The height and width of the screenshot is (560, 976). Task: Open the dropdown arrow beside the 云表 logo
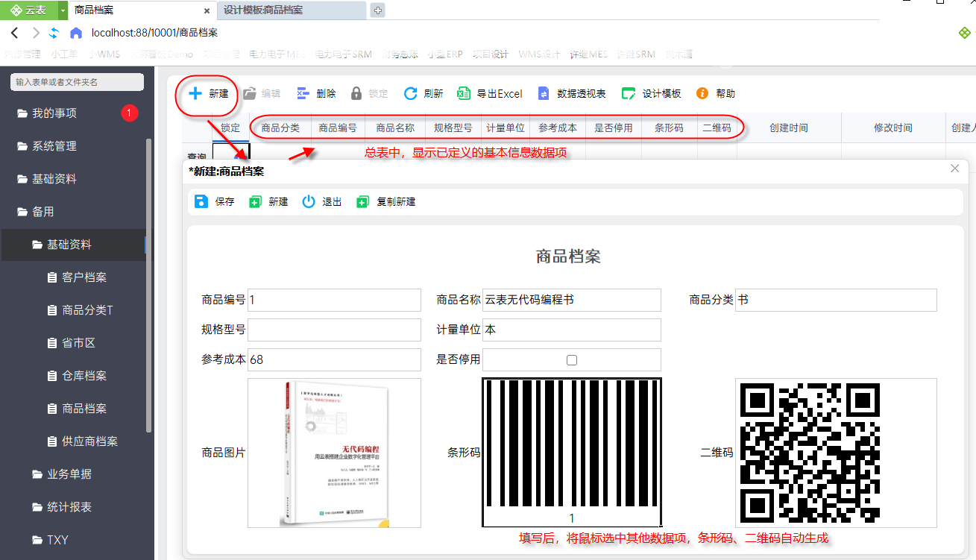coord(63,10)
